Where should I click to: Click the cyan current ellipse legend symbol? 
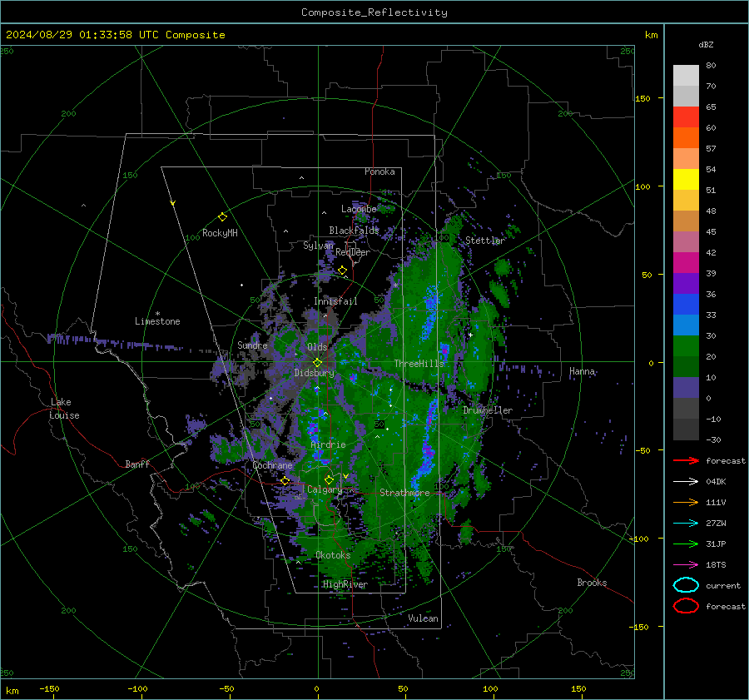coord(686,585)
